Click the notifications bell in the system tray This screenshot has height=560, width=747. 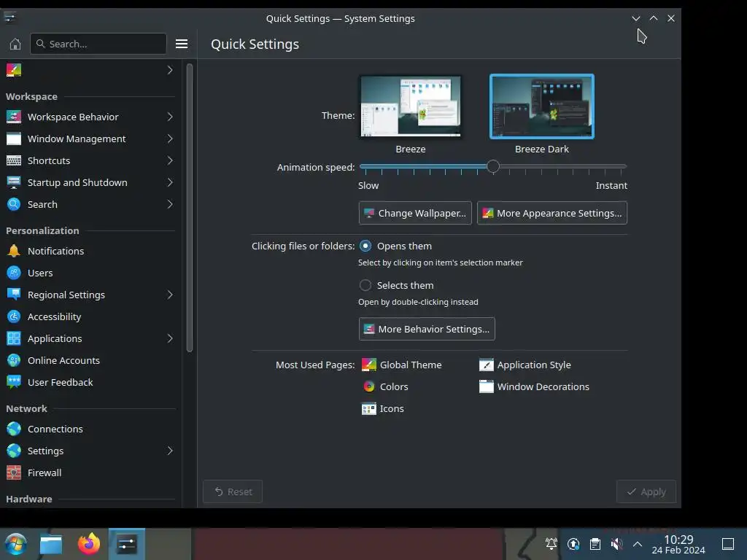click(551, 544)
